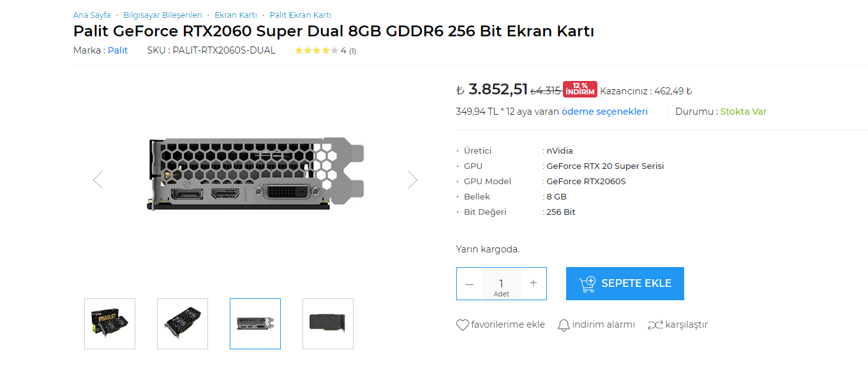Click the favorites heart icon
Screen dimensions: 868x378
tap(462, 325)
